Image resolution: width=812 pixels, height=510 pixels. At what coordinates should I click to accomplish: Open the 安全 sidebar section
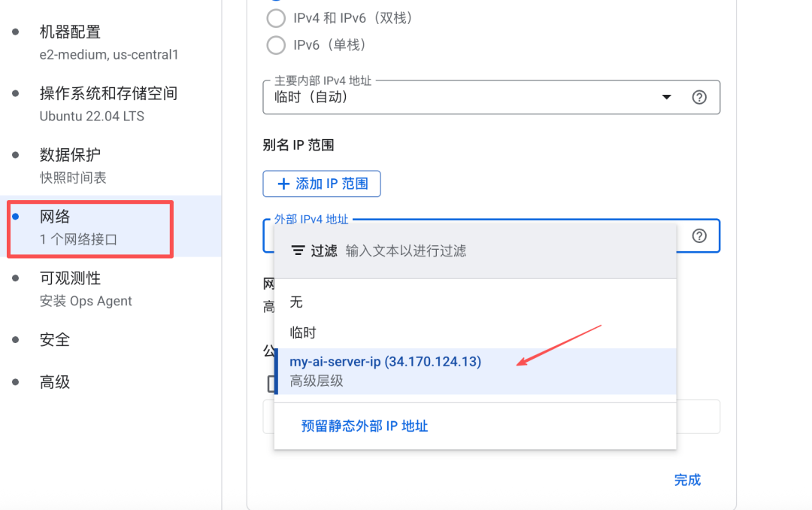tap(55, 340)
